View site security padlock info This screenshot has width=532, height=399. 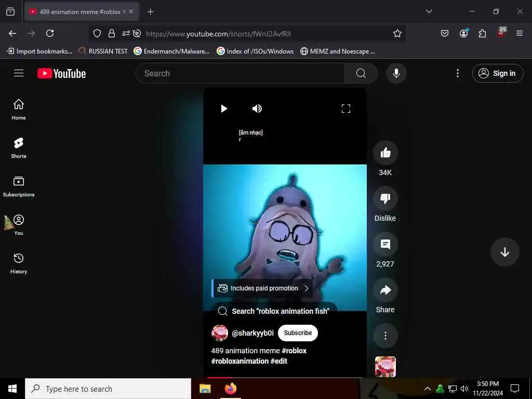point(111,33)
